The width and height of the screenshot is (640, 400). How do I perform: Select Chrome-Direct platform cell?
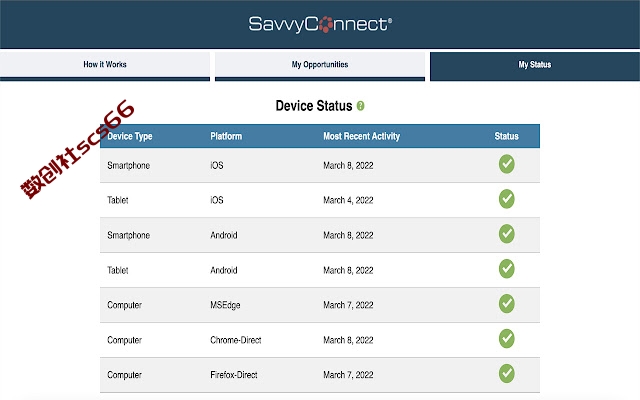point(236,340)
